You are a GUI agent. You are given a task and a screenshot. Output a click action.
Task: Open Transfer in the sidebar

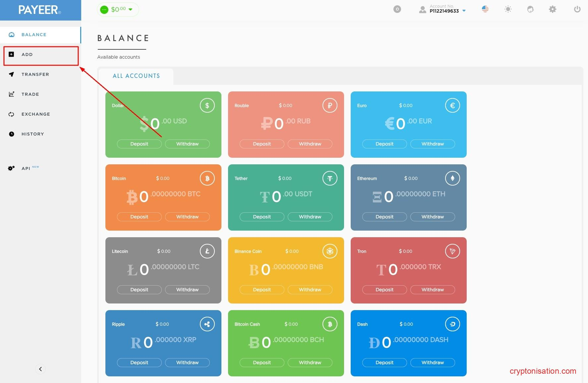[35, 74]
